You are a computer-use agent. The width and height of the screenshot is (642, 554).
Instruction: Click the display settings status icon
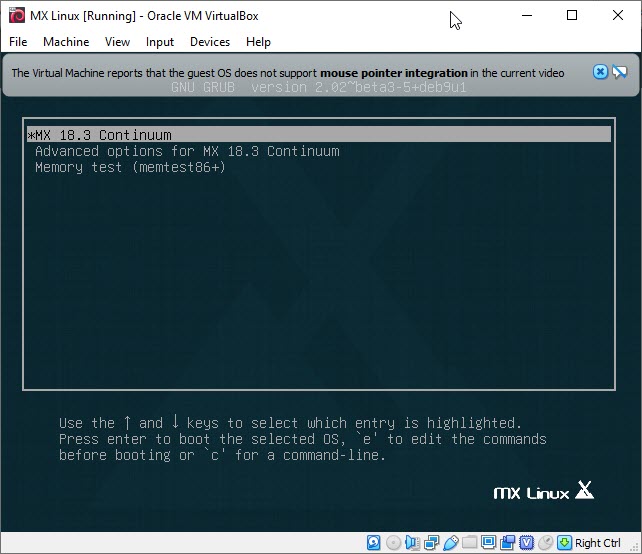click(x=488, y=543)
